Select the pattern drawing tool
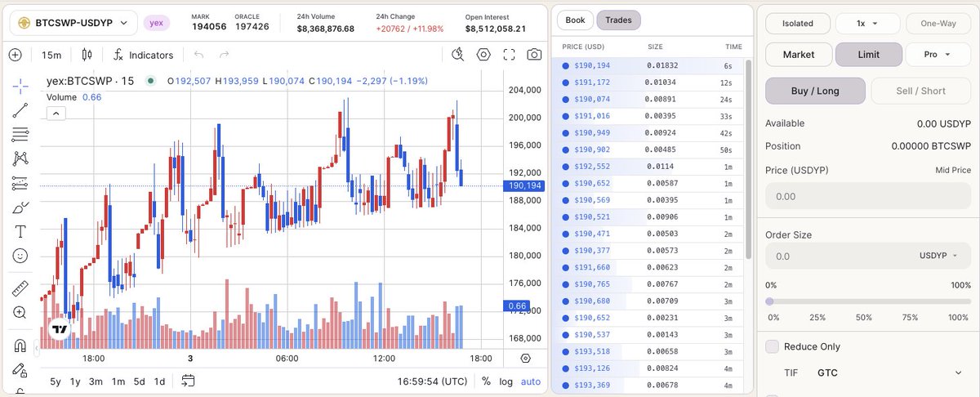This screenshot has height=397, width=980. pos(20,158)
